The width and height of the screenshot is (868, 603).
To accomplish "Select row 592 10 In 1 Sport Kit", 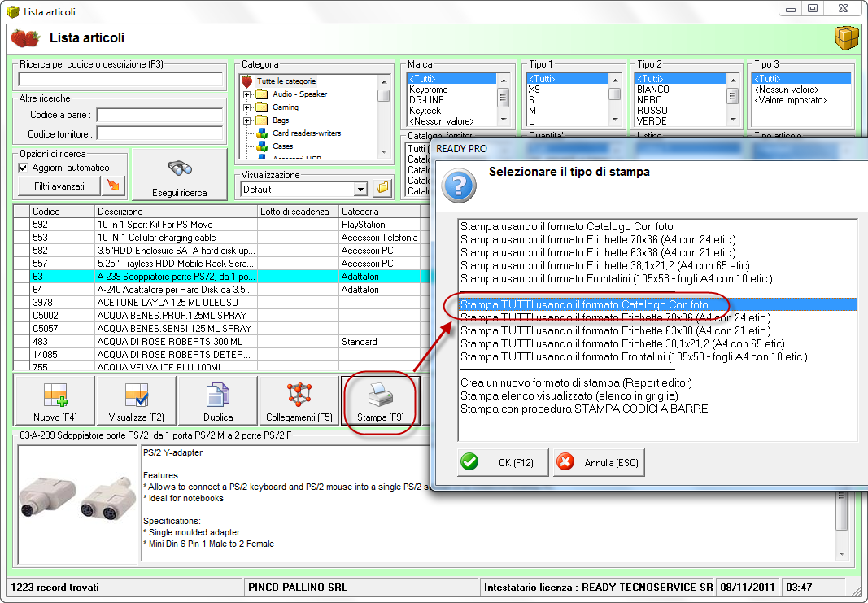I will tap(221, 225).
